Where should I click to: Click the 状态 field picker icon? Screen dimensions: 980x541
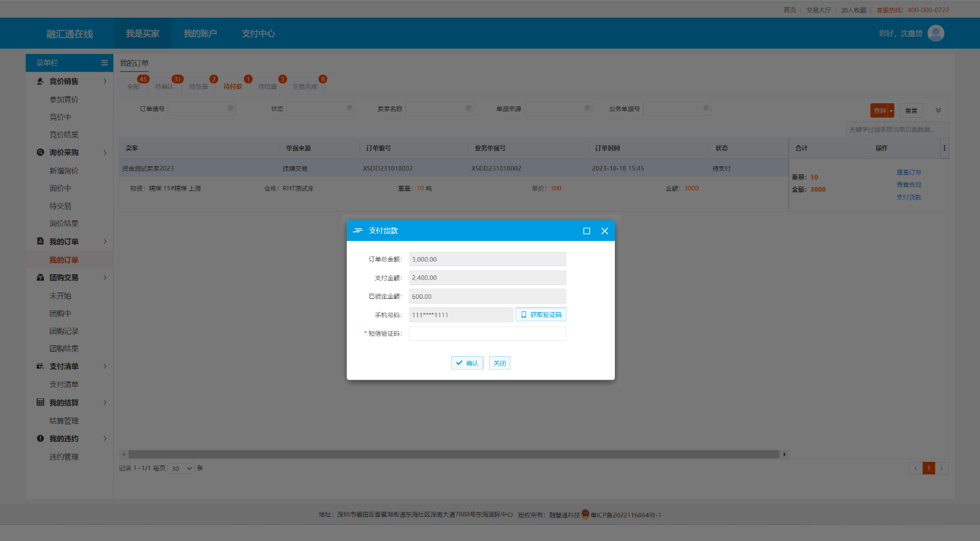(x=350, y=108)
